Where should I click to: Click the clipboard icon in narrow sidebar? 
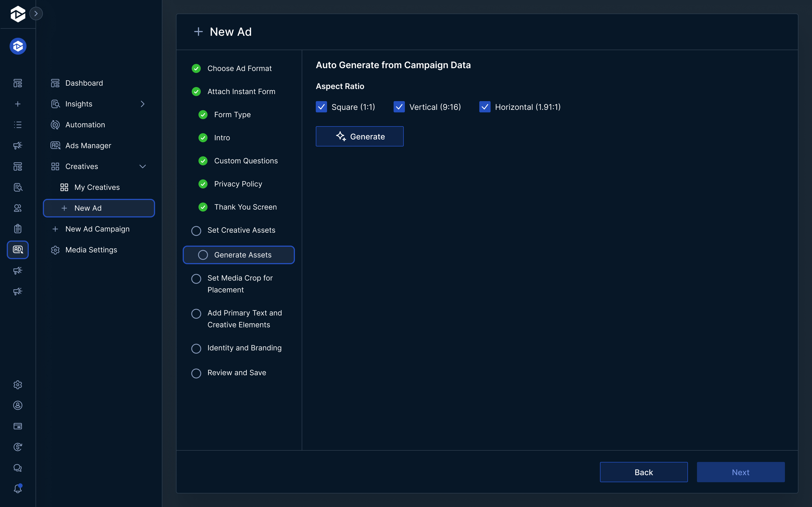click(x=18, y=229)
